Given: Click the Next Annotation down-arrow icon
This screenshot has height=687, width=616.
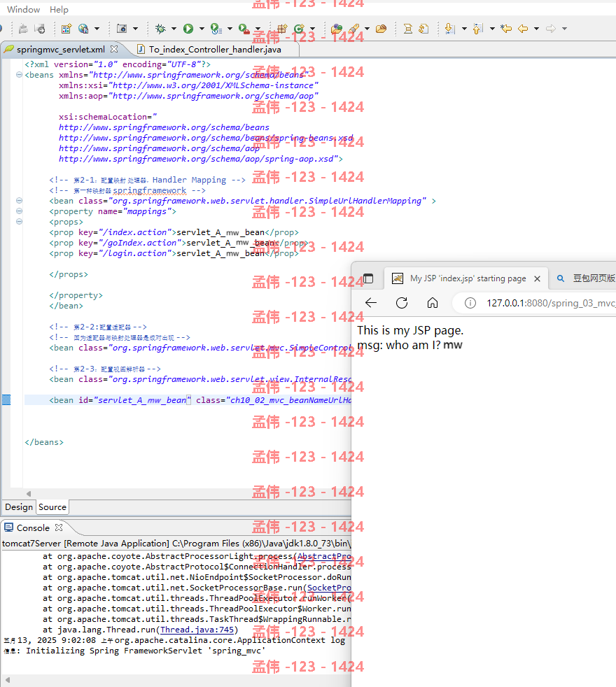Looking at the screenshot, I should pos(449,29).
